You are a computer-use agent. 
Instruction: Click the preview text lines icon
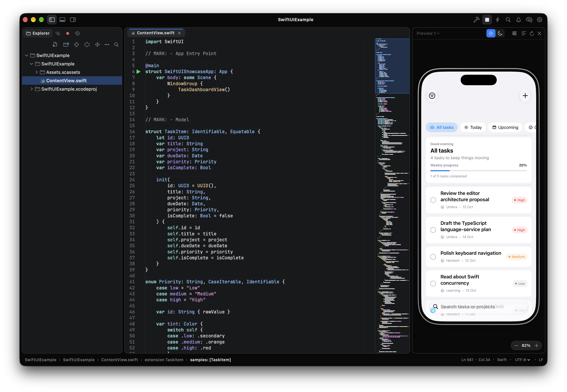(524, 33)
